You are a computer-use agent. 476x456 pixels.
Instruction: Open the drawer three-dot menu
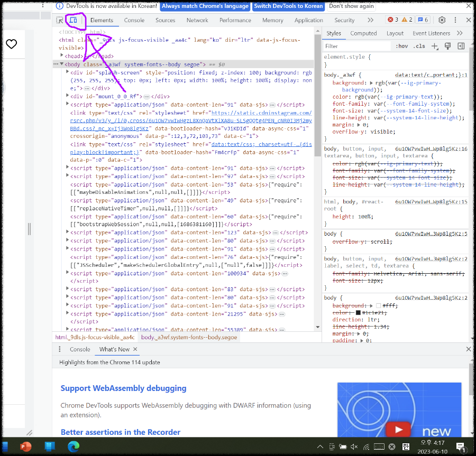click(x=59, y=349)
